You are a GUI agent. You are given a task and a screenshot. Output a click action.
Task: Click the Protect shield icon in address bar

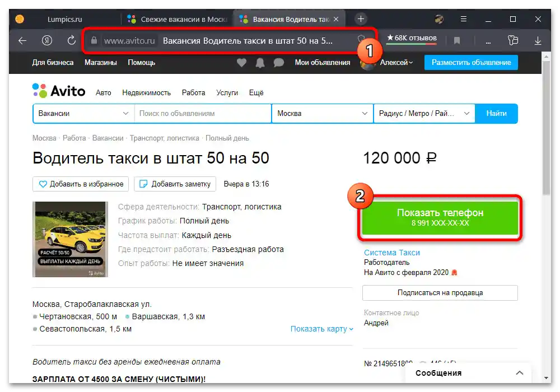tap(361, 39)
